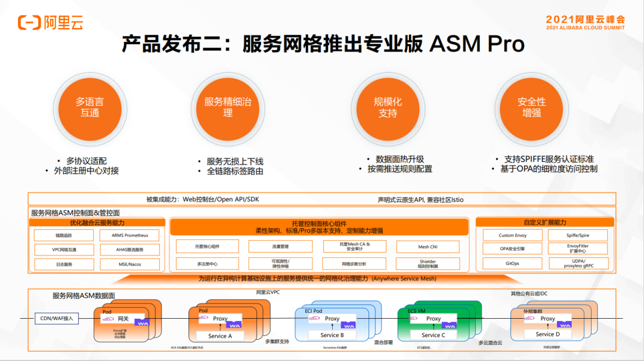The width and height of the screenshot is (644, 361).
Task: Click the 可观测性/弹性伸缩 box
Action: pos(280,264)
